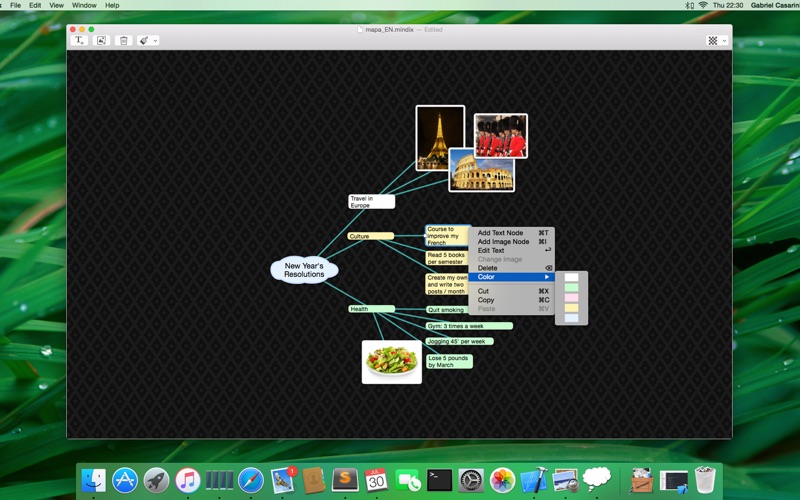Click the Bluetooth status icon
The image size is (800, 500).
(689, 5)
